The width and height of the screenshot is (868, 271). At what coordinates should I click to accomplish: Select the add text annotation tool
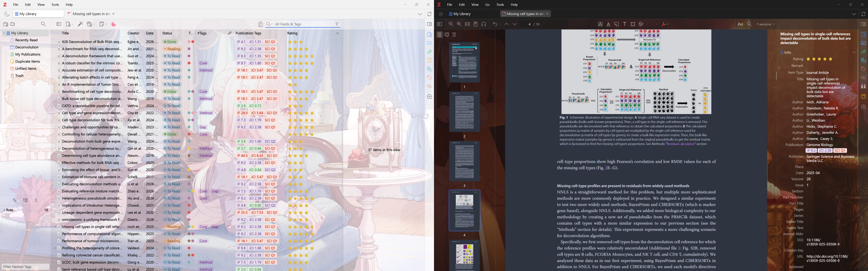pyautogui.click(x=625, y=24)
